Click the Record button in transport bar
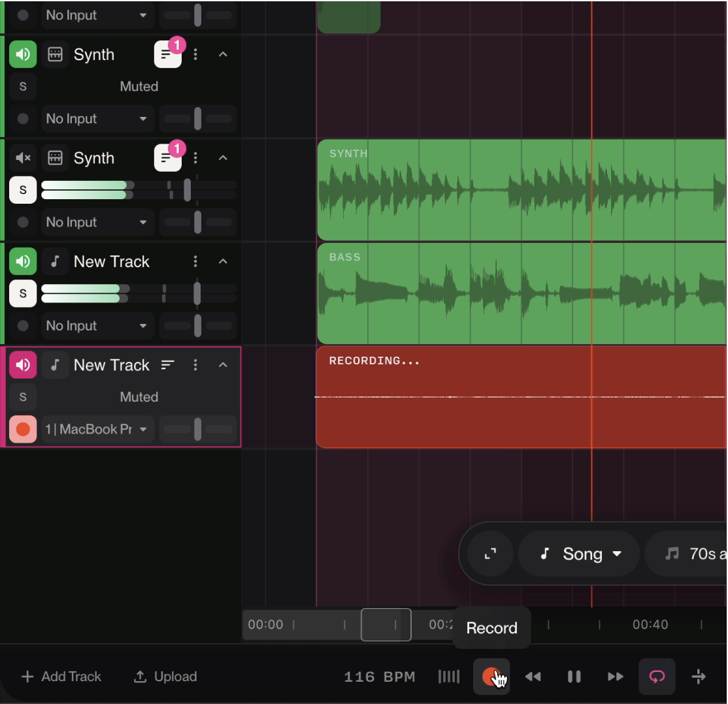The image size is (728, 704). tap(491, 677)
